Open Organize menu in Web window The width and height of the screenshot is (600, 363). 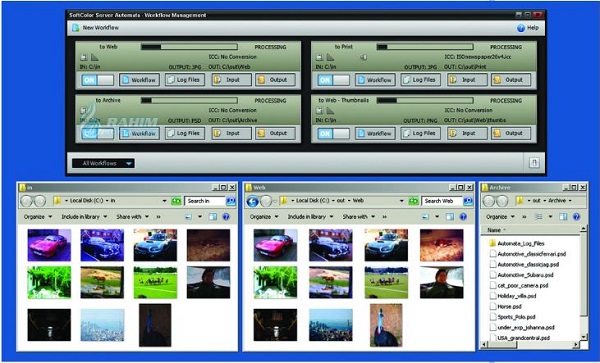point(264,217)
